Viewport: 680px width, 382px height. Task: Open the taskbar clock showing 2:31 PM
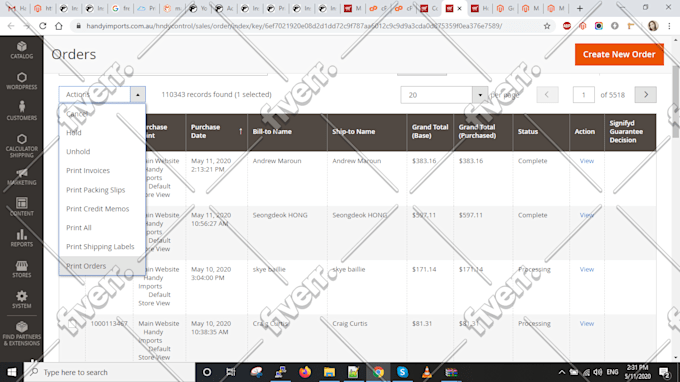coord(638,372)
